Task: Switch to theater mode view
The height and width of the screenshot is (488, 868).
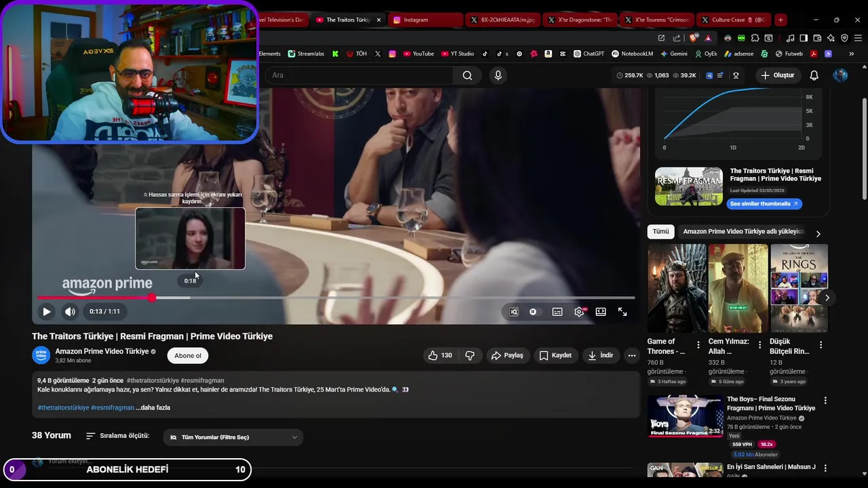Action: click(601, 312)
